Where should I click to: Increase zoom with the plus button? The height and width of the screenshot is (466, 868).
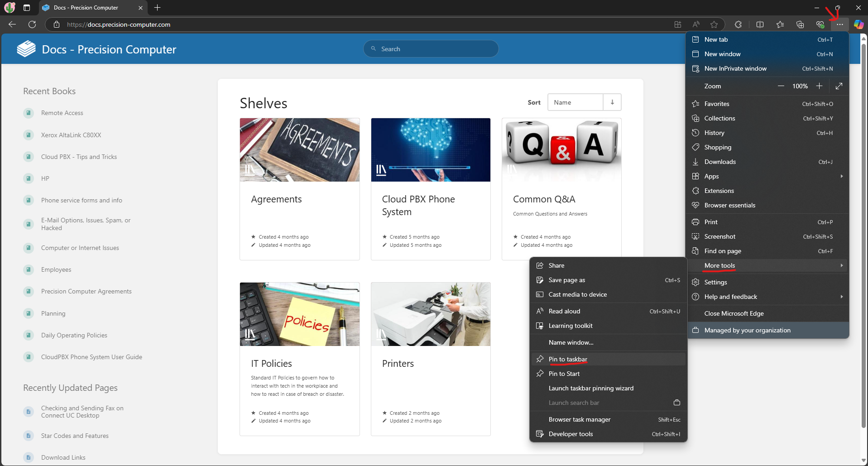coord(819,86)
